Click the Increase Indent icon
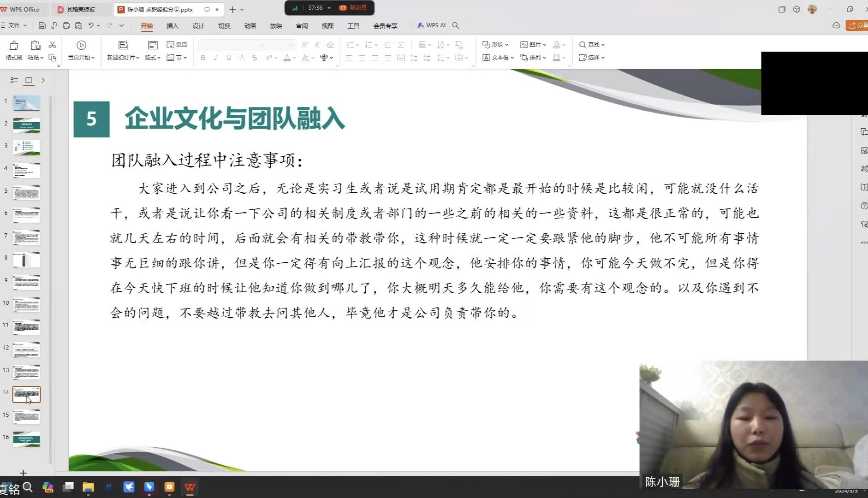 [401, 45]
